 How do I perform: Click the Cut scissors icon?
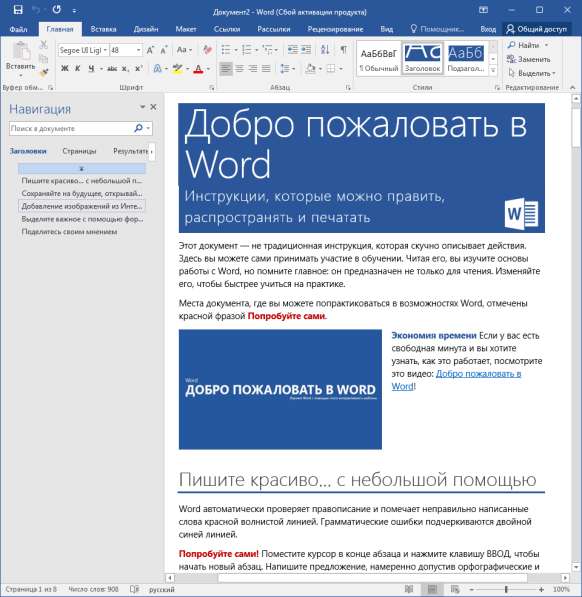(x=43, y=45)
